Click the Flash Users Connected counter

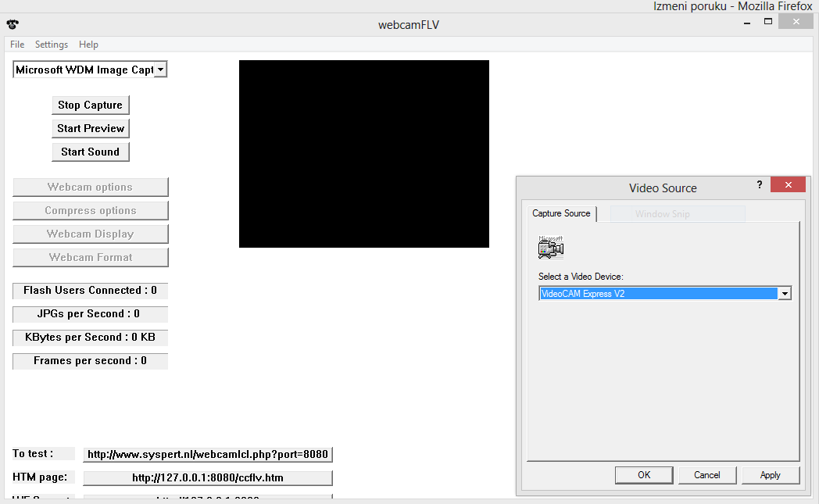(x=91, y=291)
